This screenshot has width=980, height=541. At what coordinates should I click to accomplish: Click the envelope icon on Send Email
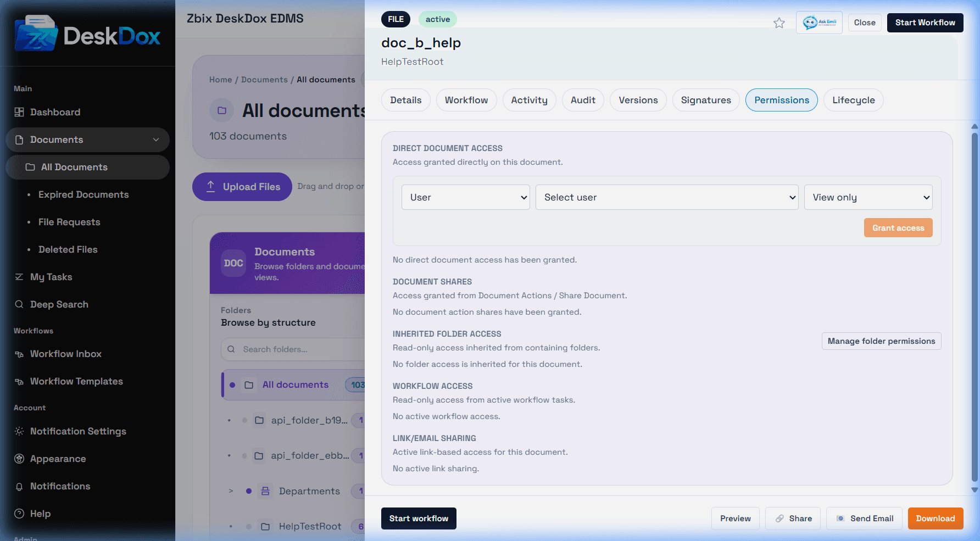840,518
